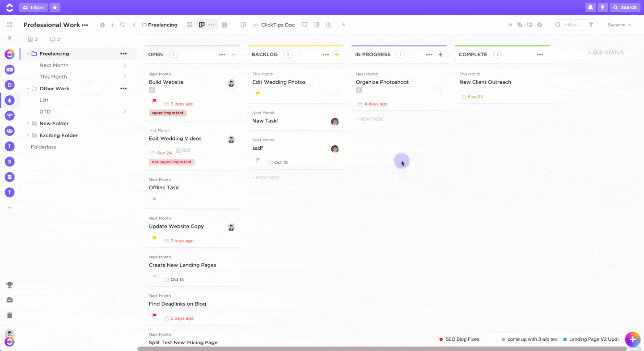The height and width of the screenshot is (351, 644).
Task: Click the pin icon above the sidebar
Action: pos(9,39)
